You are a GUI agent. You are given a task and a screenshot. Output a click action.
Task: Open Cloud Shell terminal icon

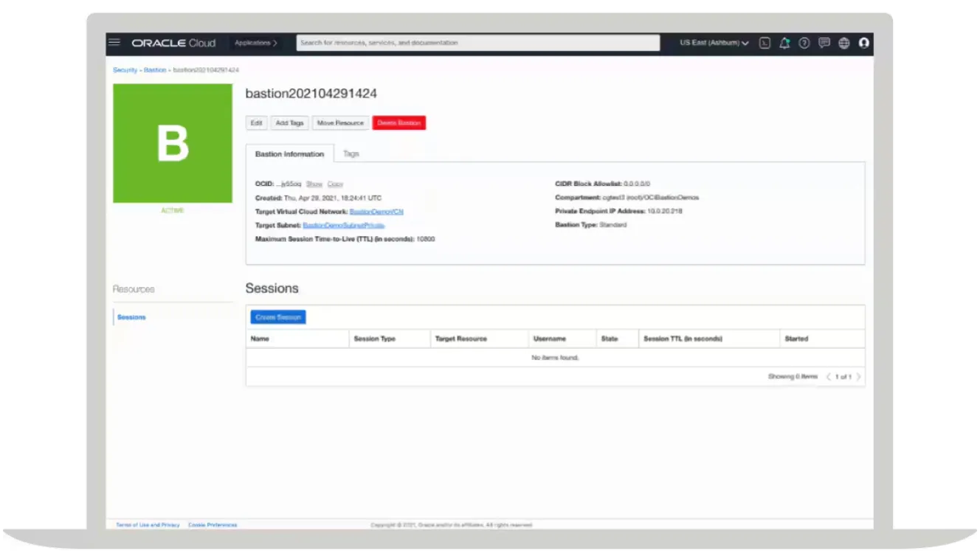765,43
